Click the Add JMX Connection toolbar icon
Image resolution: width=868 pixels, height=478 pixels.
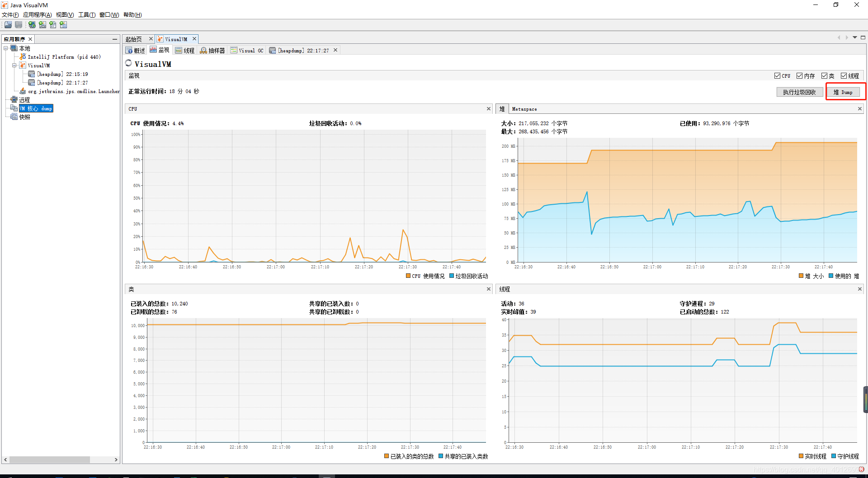click(42, 25)
